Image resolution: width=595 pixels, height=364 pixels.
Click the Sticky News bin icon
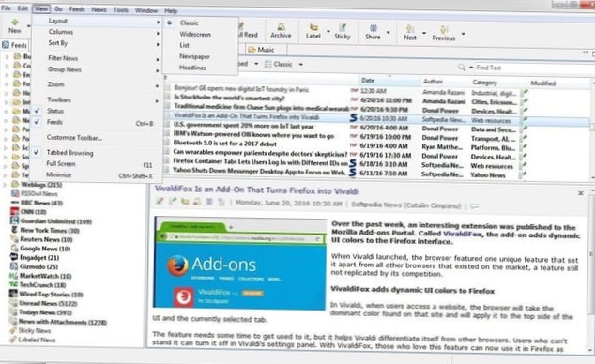[13, 330]
